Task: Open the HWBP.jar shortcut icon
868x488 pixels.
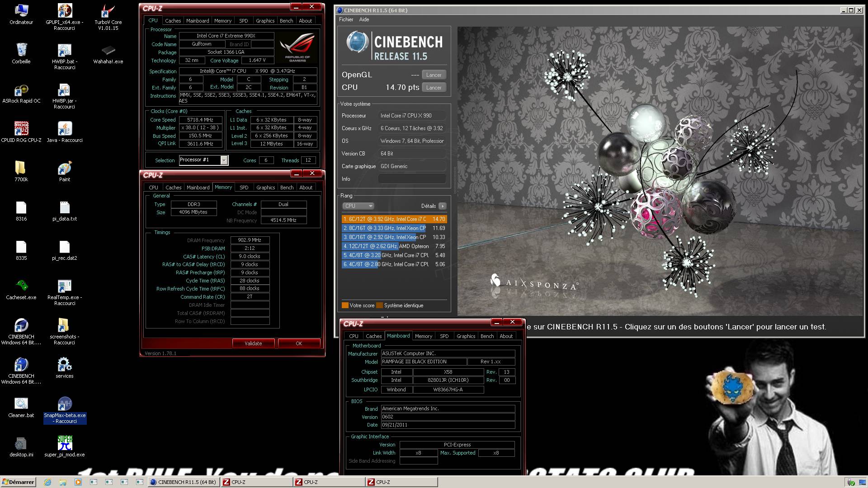Action: click(65, 96)
